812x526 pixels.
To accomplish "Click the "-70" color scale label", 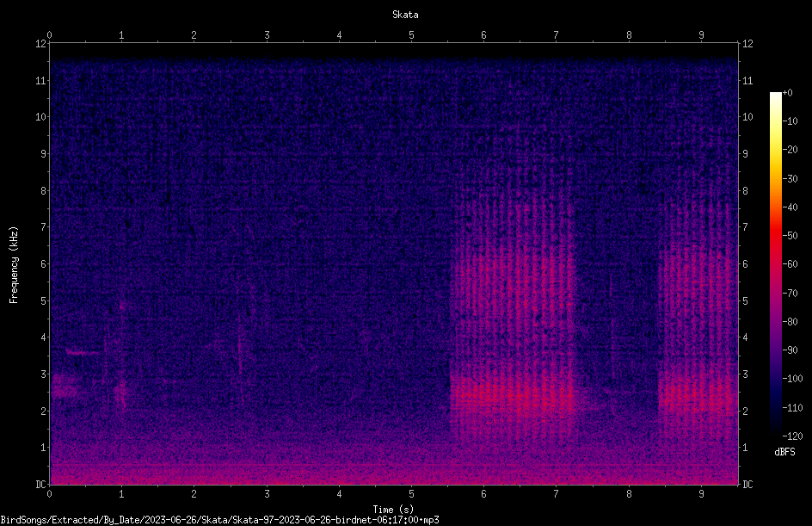I will click(790, 294).
